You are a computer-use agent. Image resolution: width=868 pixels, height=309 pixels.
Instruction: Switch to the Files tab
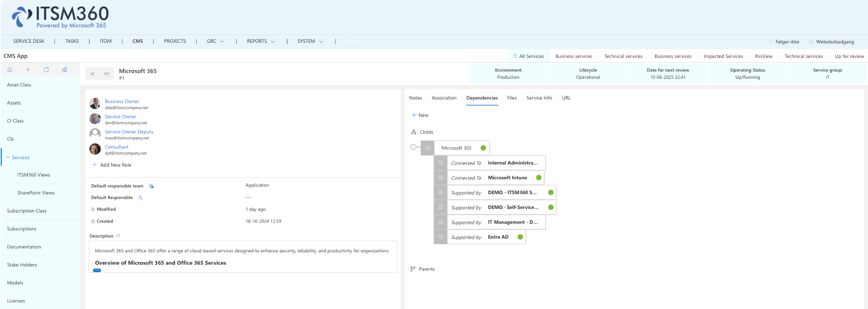(512, 98)
